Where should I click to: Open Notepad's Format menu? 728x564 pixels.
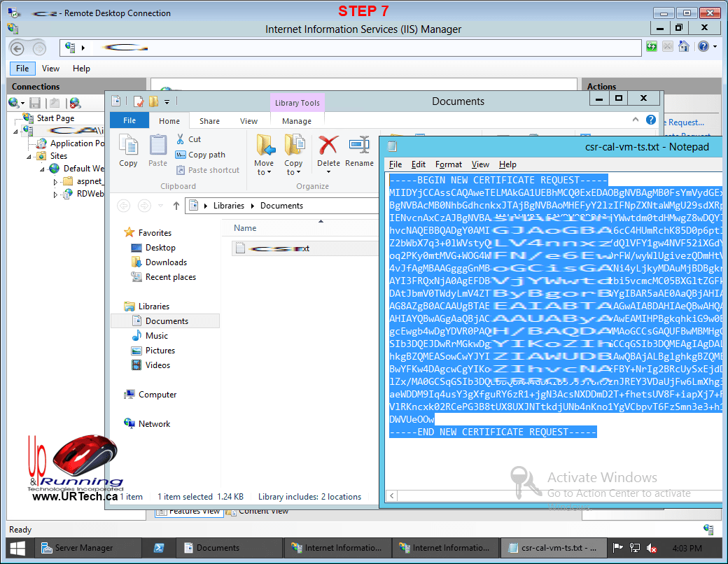point(448,164)
